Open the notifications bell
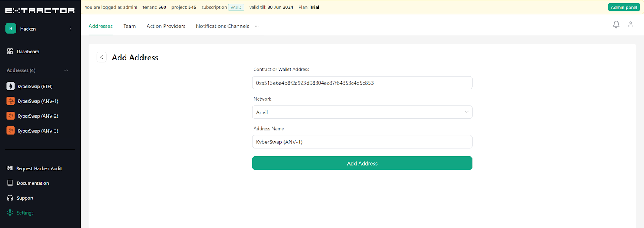644x228 pixels. [x=616, y=25]
